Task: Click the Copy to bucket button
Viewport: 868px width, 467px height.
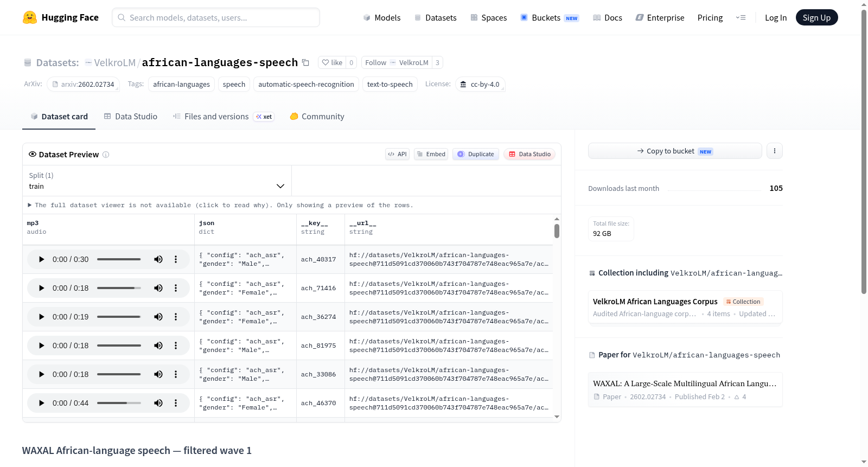Action: pos(675,151)
